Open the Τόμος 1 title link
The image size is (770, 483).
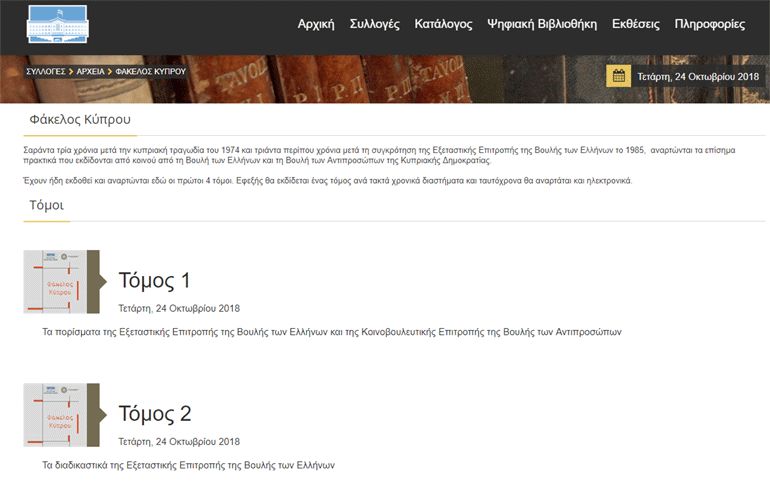click(154, 280)
